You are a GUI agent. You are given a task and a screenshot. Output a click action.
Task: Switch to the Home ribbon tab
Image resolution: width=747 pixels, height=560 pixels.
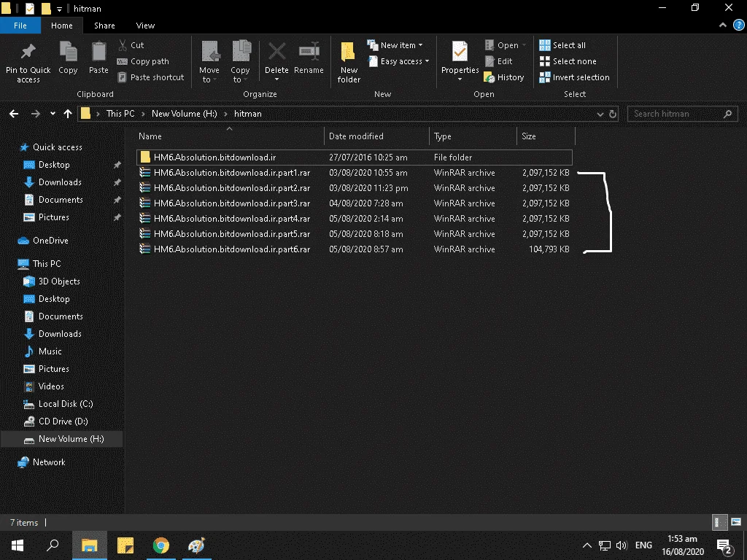(x=62, y=26)
